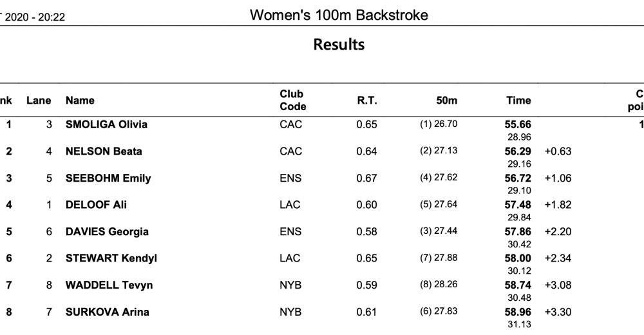The height and width of the screenshot is (335, 644).
Task: Select swimmer DAVIES Georgia
Action: click(107, 231)
